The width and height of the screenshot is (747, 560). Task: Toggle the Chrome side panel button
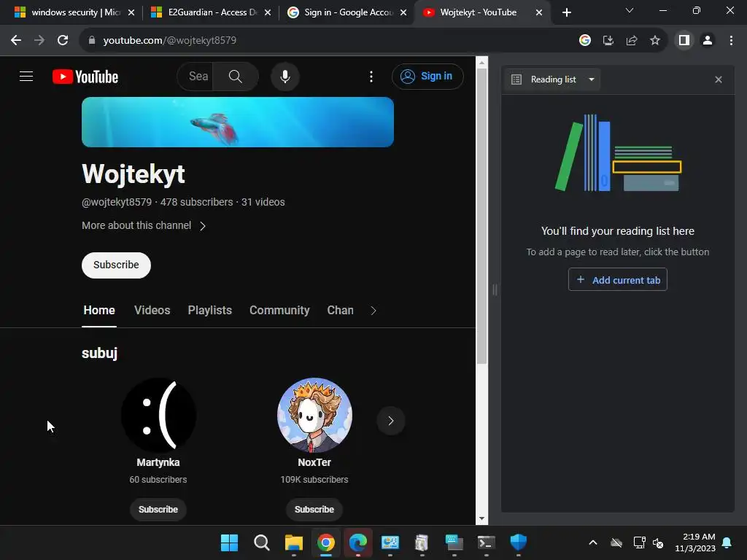[x=684, y=40]
